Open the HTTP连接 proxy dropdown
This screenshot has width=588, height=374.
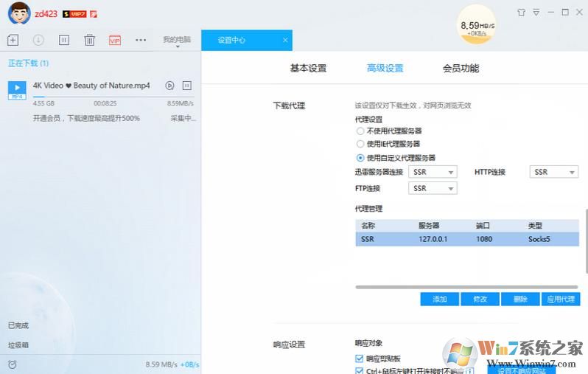pyautogui.click(x=553, y=172)
